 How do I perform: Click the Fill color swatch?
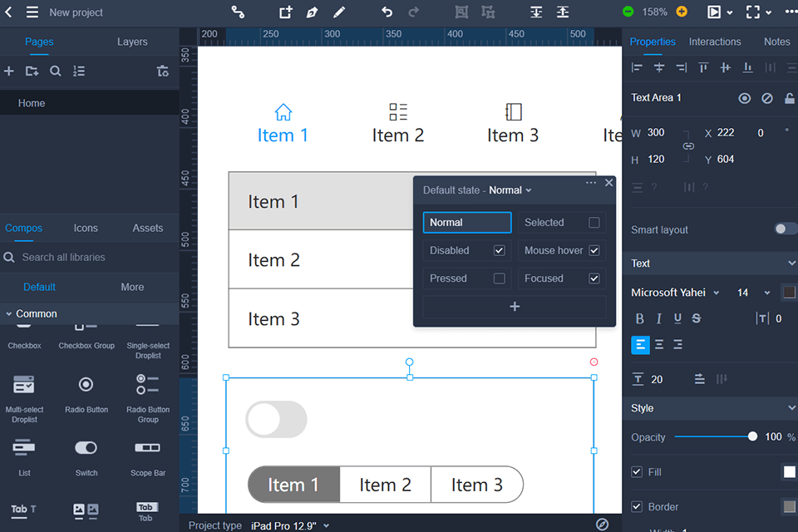[x=790, y=472]
